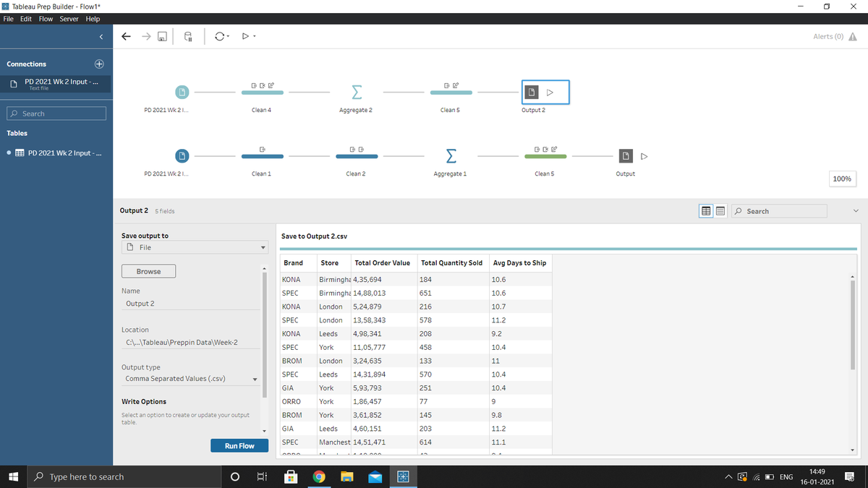This screenshot has width=868, height=488.
Task: Open Google Chrome from the taskbar
Action: (x=319, y=477)
